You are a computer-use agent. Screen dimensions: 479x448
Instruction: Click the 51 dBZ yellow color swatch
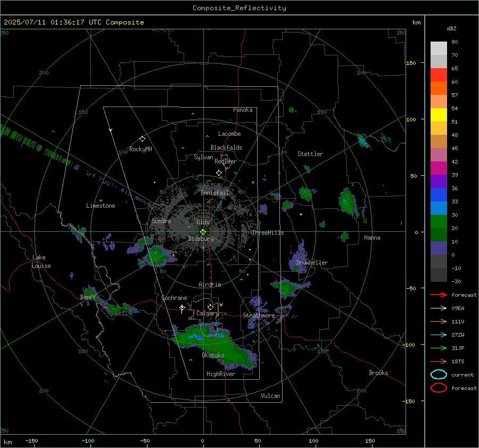coord(439,115)
